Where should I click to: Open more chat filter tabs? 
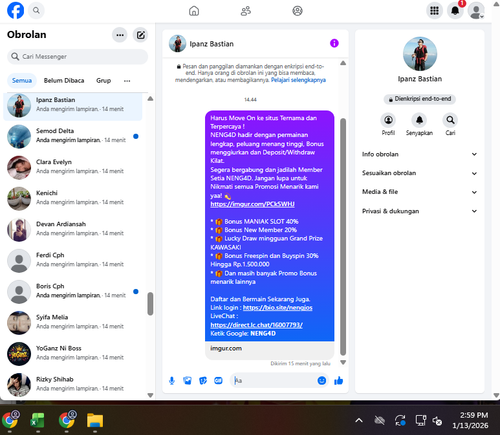click(x=127, y=81)
